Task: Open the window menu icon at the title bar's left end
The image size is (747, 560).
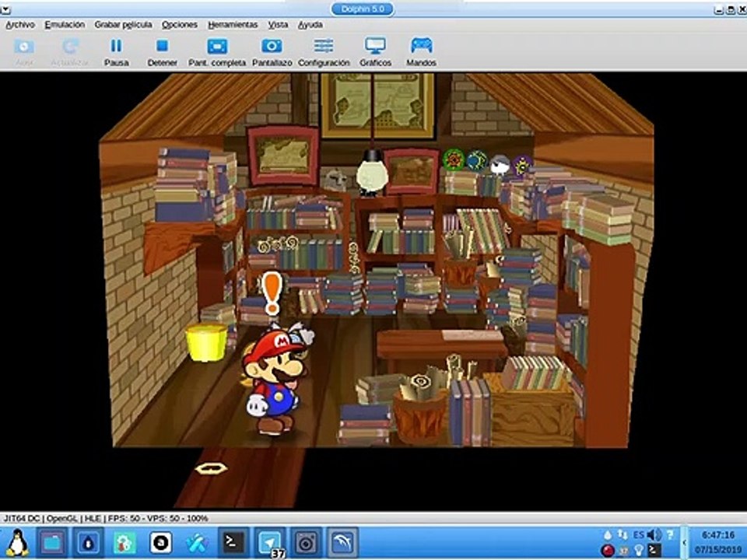Action: click(x=5, y=9)
